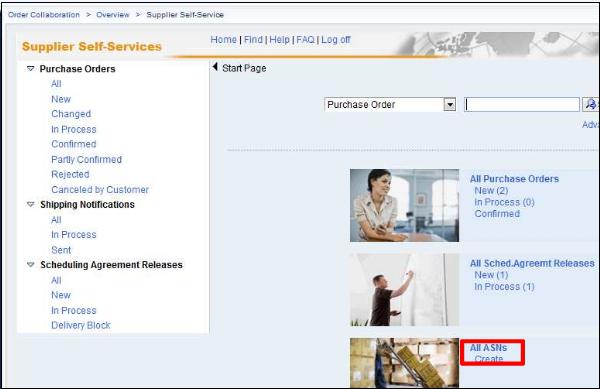The height and width of the screenshot is (389, 600).
Task: Click Log off link
Action: click(x=336, y=40)
